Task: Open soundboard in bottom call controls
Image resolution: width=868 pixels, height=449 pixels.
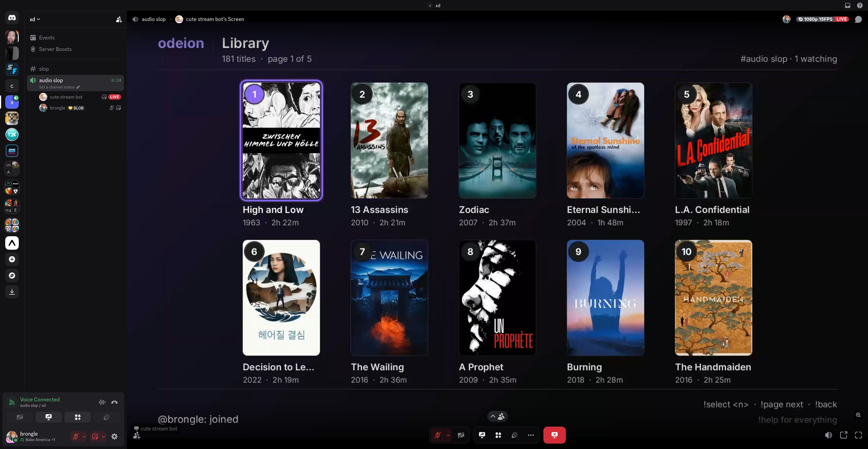Action: 514,435
